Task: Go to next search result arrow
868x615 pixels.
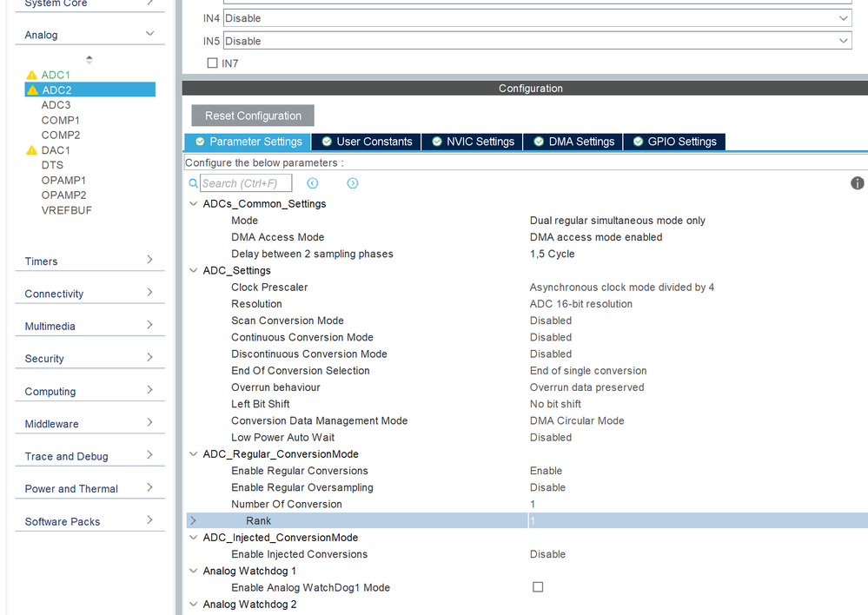Action: tap(353, 183)
